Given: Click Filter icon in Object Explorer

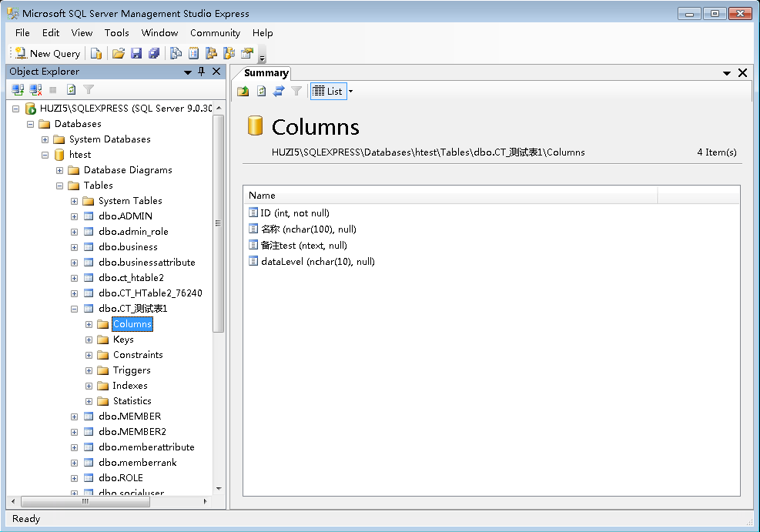Looking at the screenshot, I should (89, 89).
